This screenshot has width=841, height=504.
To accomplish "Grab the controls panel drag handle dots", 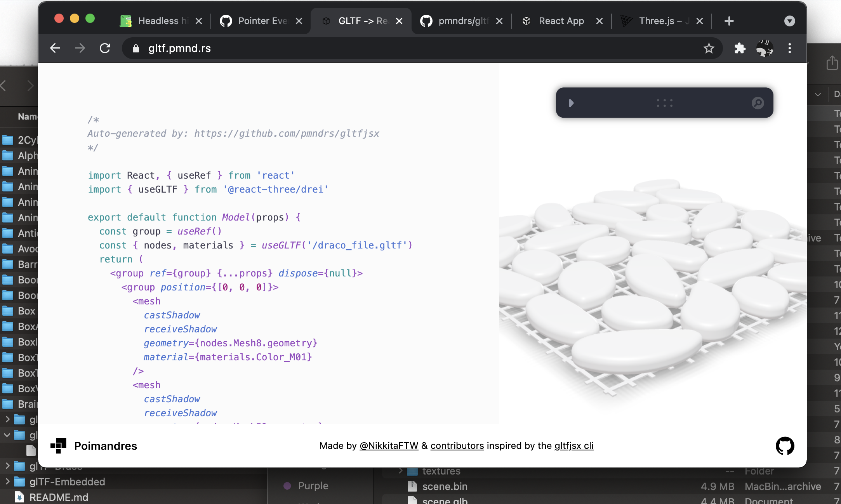I will pos(665,103).
